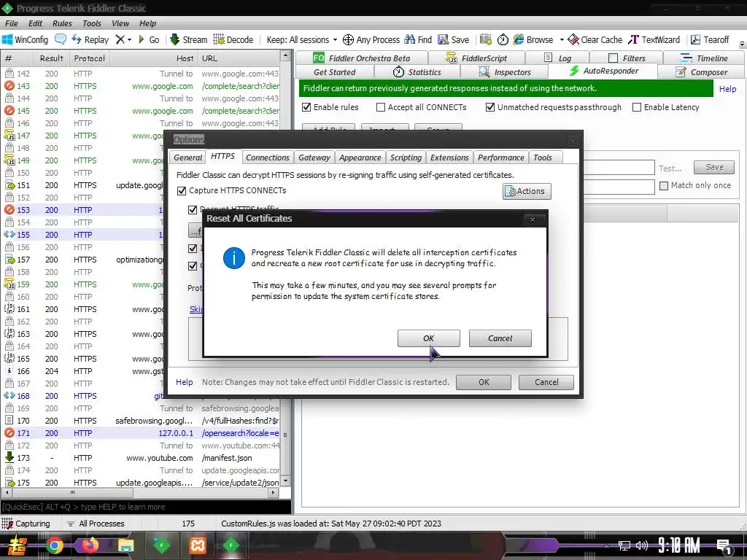Open XAMPP from the taskbar
This screenshot has height=560, width=747.
click(197, 545)
